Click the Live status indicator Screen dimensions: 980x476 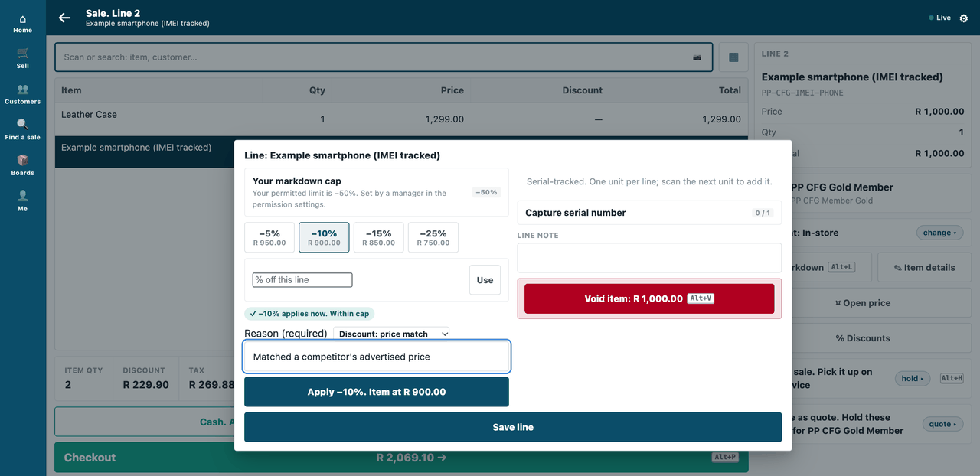click(x=939, y=18)
